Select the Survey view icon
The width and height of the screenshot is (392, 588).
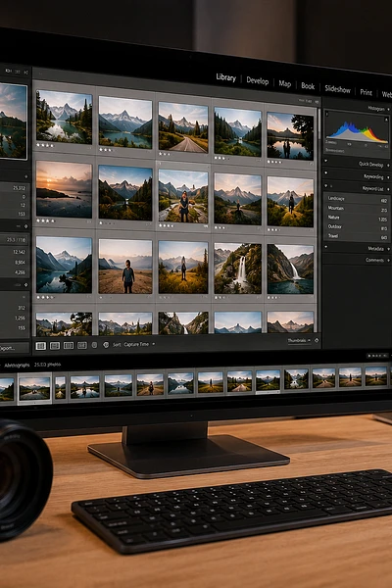[81, 345]
